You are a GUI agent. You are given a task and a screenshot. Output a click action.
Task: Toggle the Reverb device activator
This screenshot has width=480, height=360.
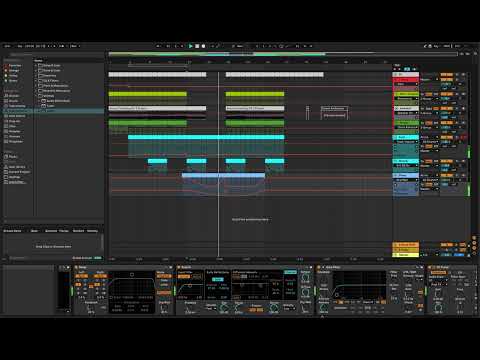pos(179,267)
